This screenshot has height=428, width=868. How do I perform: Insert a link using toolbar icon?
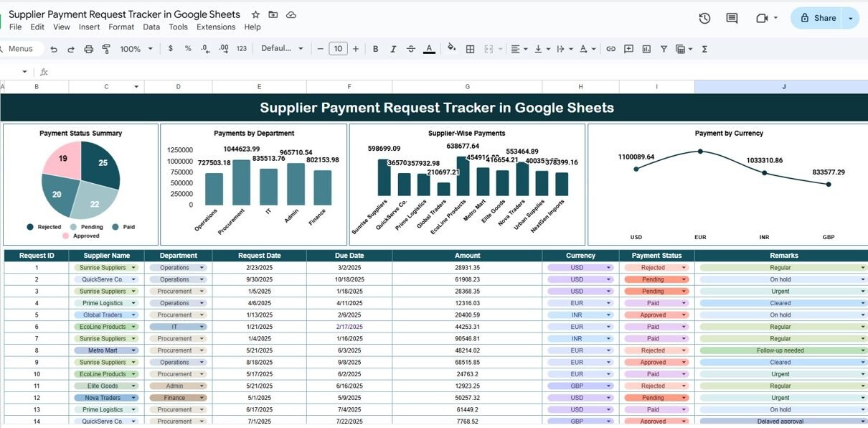[x=610, y=49]
